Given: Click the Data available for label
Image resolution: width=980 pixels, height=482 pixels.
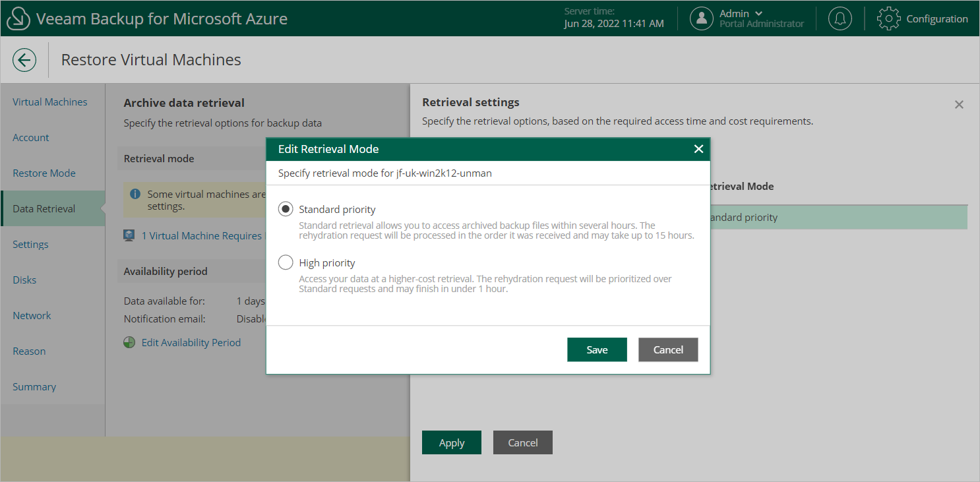Looking at the screenshot, I should click(x=164, y=301).
